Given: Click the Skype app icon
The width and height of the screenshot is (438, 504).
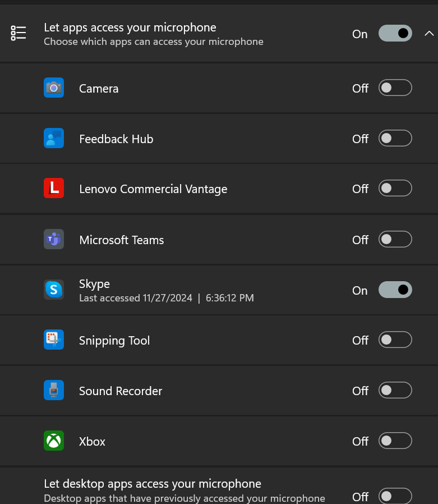Looking at the screenshot, I should (54, 290).
